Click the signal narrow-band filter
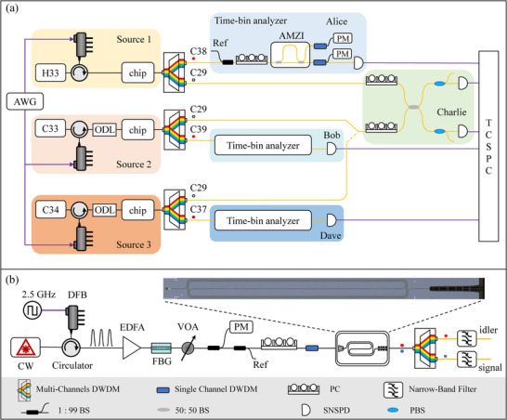The image size is (507, 420). point(467,360)
